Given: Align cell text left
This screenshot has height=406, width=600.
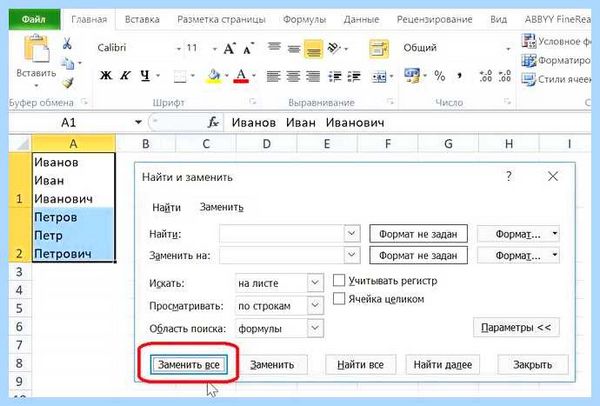Looking at the screenshot, I should pos(273,76).
